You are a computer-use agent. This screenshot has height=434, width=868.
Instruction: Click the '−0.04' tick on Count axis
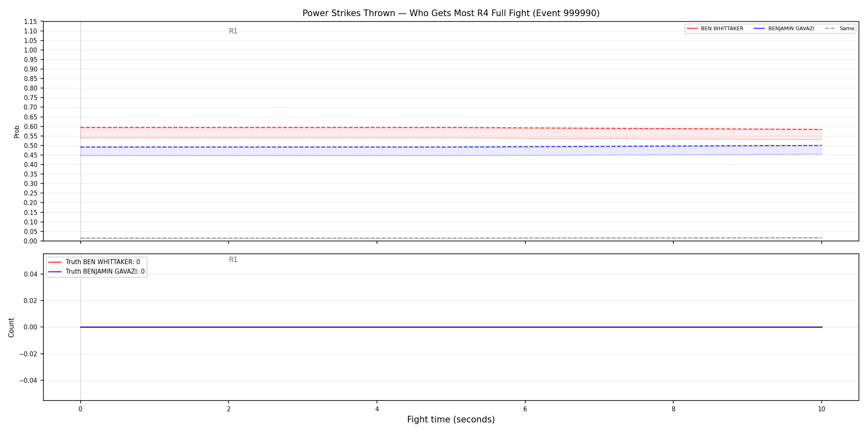29,380
